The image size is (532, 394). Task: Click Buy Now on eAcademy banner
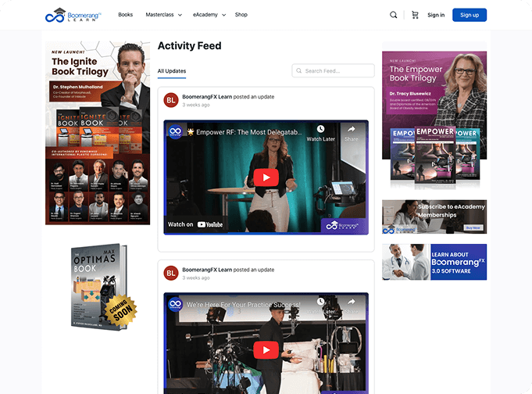[x=473, y=228]
